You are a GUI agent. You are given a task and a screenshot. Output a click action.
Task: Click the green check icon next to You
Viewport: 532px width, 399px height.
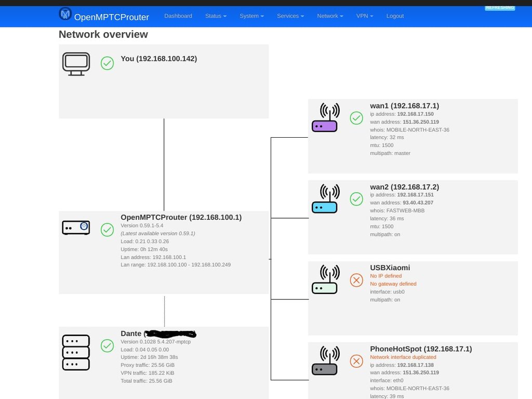(x=107, y=63)
